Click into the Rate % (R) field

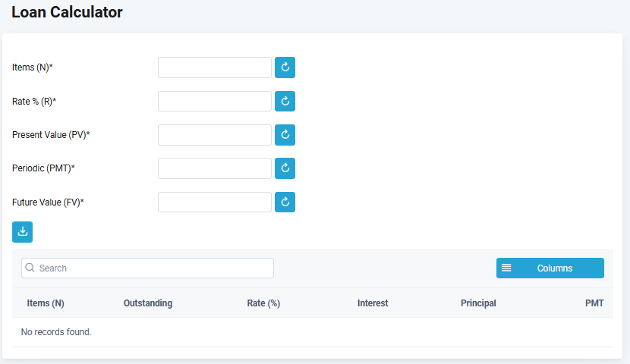[x=215, y=101]
